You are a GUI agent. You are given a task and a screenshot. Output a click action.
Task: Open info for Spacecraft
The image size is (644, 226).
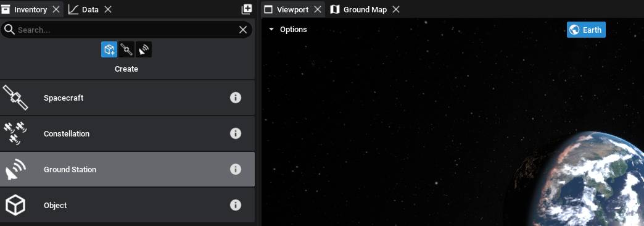(236, 98)
